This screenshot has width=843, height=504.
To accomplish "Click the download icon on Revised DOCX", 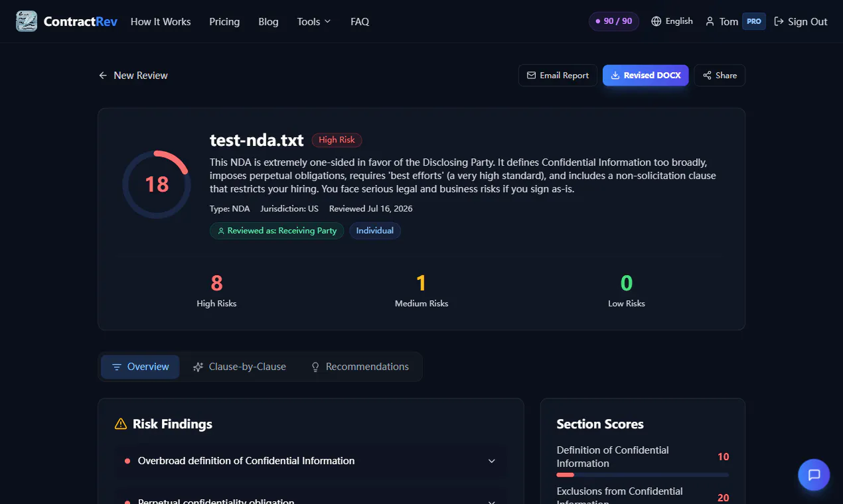I will [615, 76].
